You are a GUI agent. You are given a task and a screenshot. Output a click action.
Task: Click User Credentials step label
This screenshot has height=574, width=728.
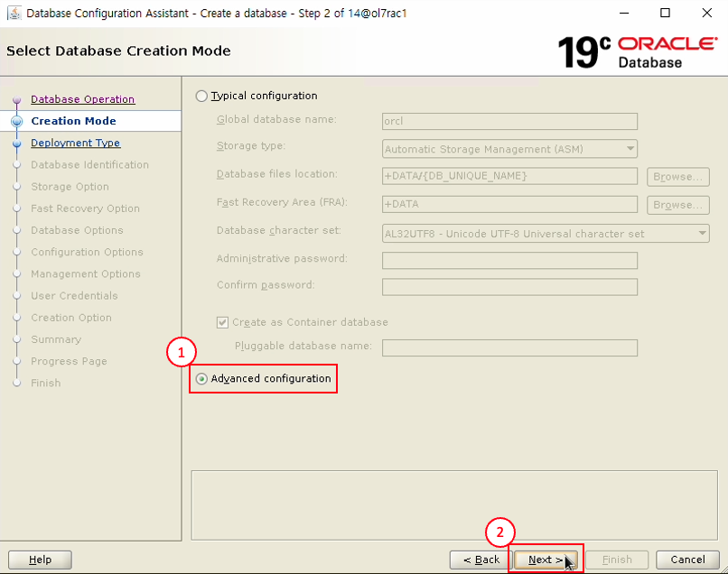click(74, 296)
